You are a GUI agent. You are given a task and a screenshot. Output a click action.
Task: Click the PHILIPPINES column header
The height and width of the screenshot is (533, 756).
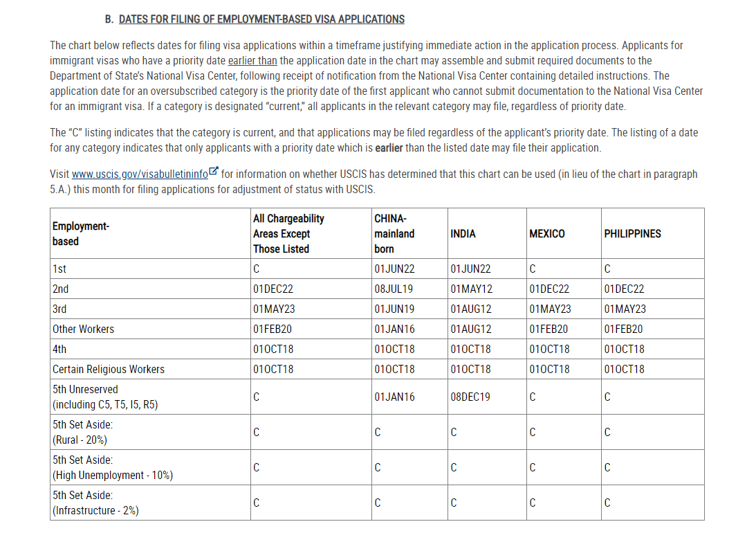coord(633,234)
